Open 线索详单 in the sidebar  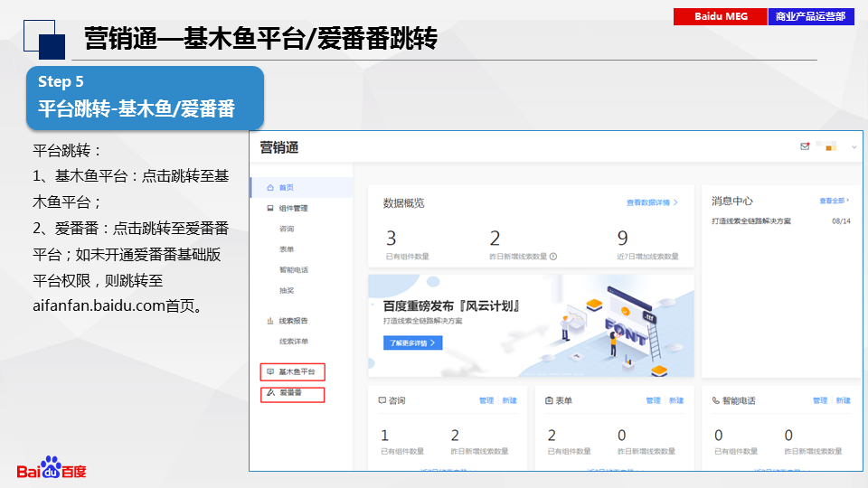tap(294, 342)
